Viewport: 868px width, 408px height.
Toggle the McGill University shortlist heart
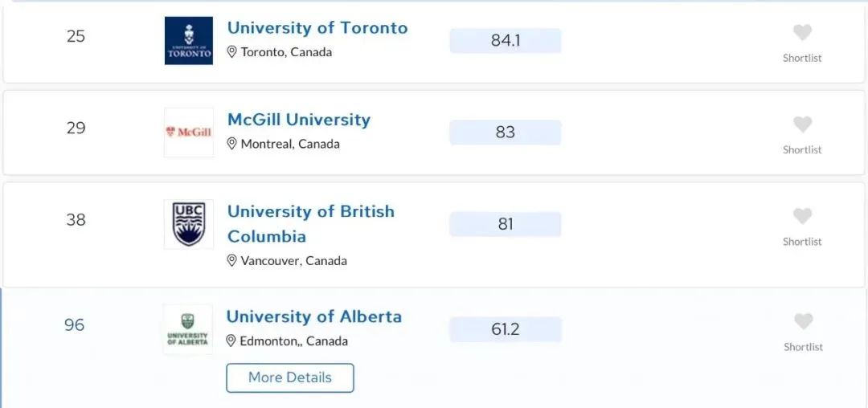802,125
